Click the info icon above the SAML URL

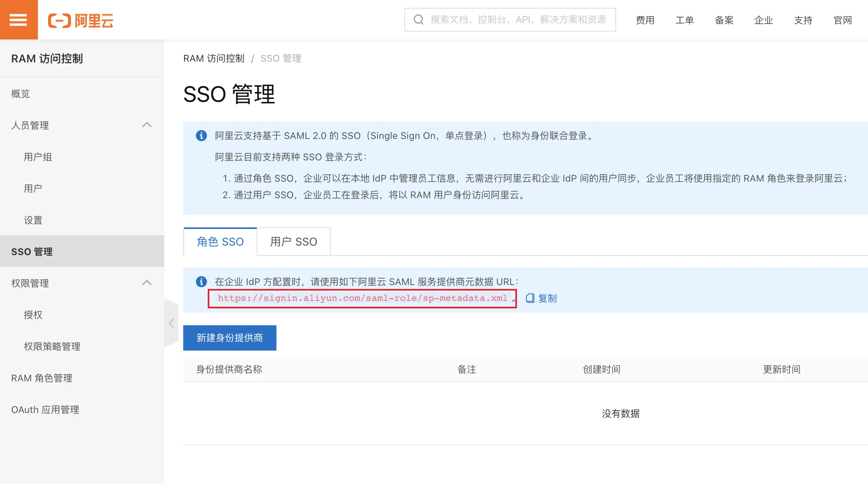point(201,281)
